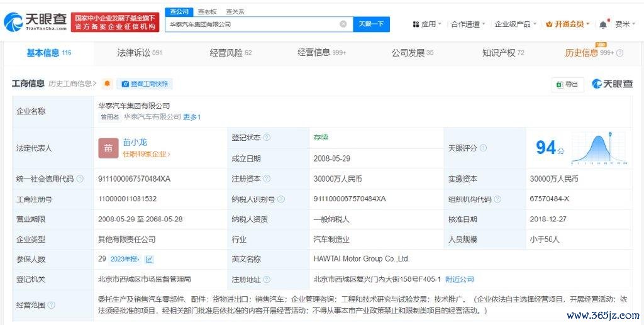Click 北京市西城区市场监督管理局 registration authority

tap(145, 280)
